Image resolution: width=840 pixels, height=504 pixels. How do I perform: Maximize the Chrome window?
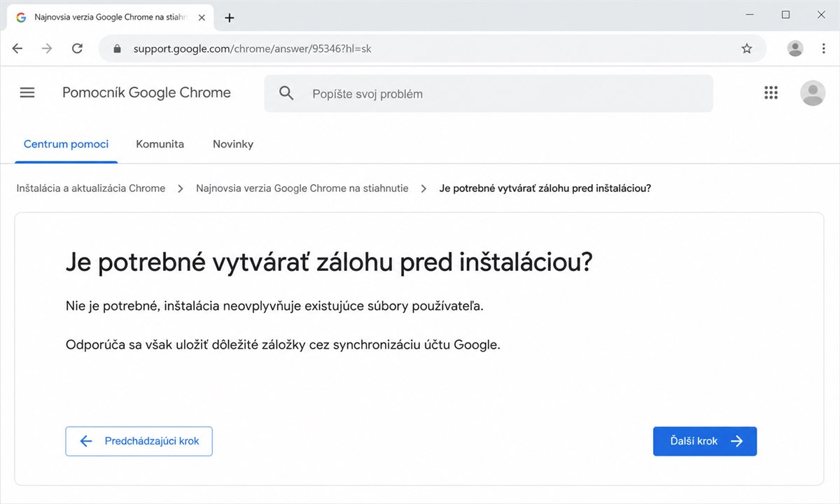click(x=785, y=15)
